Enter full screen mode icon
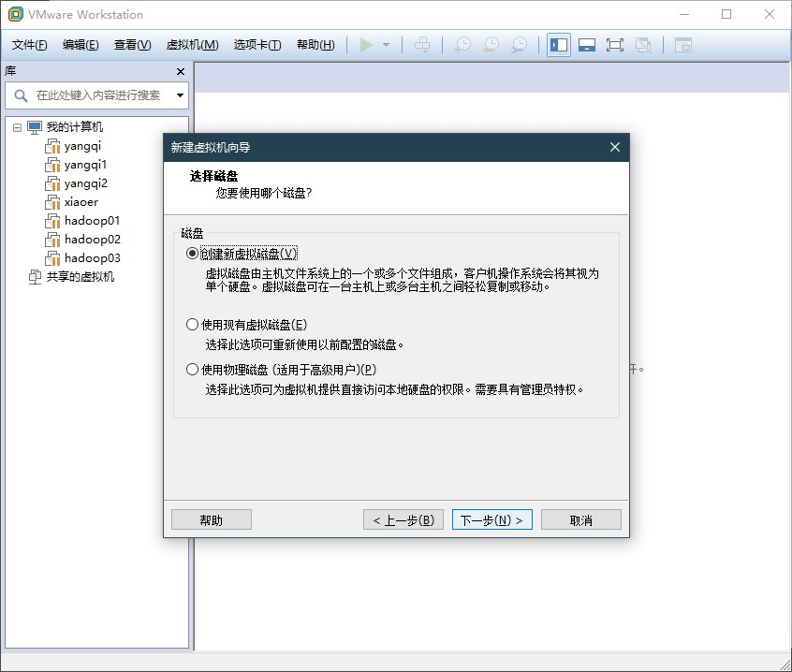 pyautogui.click(x=615, y=45)
